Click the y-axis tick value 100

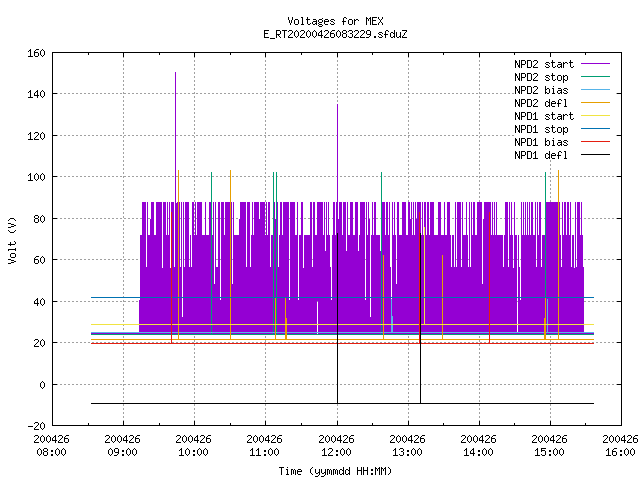(x=36, y=177)
